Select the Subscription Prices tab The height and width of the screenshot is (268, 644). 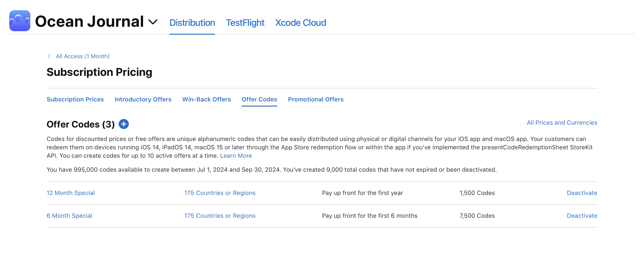click(x=75, y=99)
